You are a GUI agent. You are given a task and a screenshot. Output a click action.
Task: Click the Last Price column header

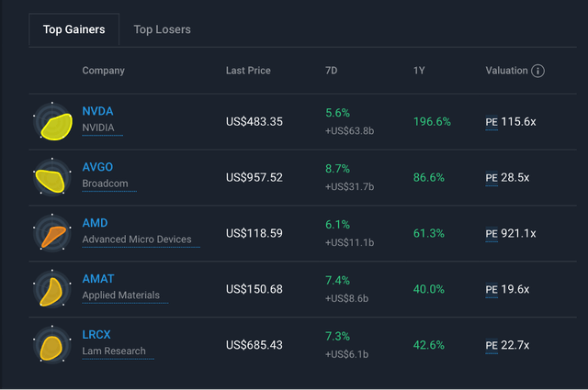click(248, 71)
